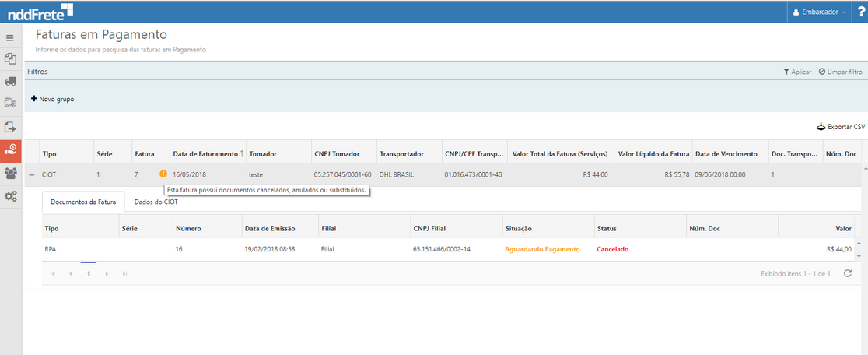Collapse the CIOT invoice row
Viewport: 868px width, 355px height.
[32, 174]
